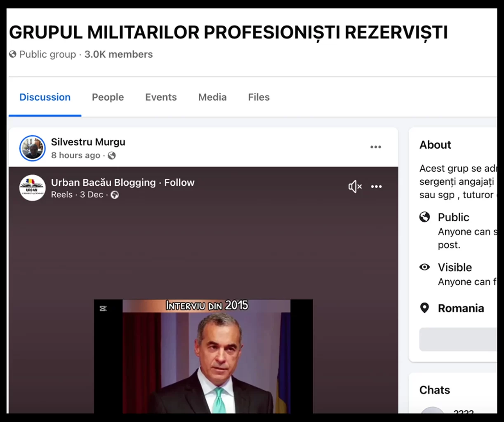Image resolution: width=504 pixels, height=422 pixels.
Task: Open Silvestru Murgu's profile picture
Action: click(x=32, y=148)
